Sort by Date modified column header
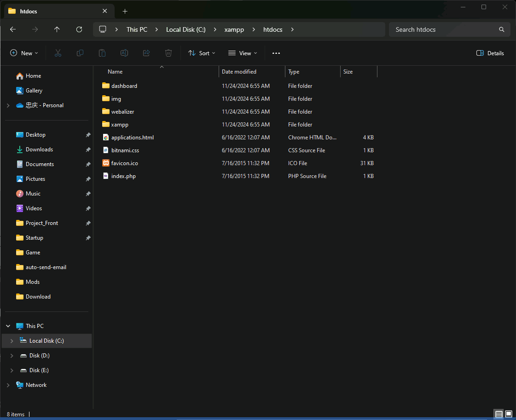 (x=239, y=72)
